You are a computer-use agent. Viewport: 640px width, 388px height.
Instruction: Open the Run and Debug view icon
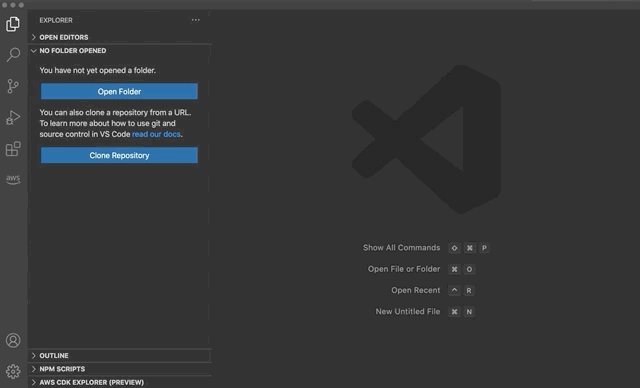13,118
